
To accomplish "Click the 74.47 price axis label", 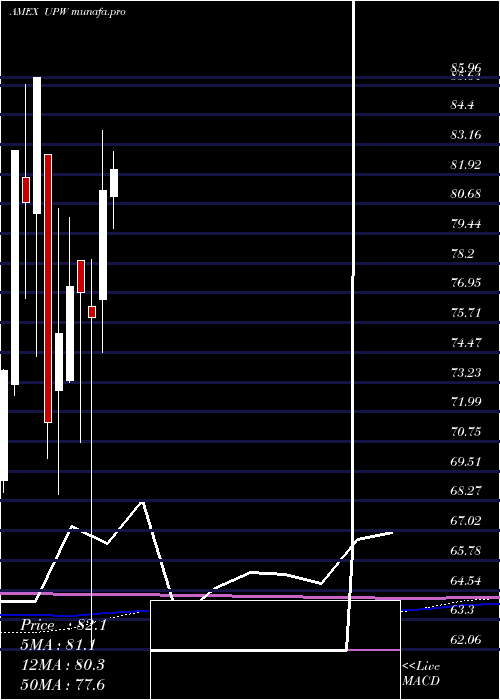I will point(466,342).
